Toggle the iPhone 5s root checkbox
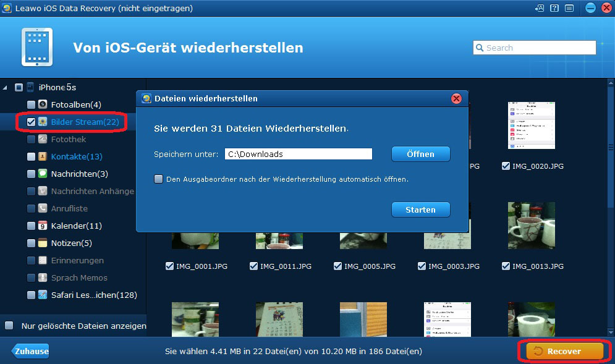Image resolution: width=615 pixels, height=364 pixels. [19, 87]
